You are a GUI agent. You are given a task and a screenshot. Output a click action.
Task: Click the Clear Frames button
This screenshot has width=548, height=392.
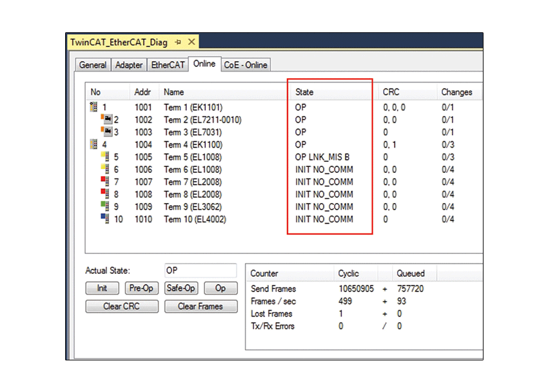point(201,306)
